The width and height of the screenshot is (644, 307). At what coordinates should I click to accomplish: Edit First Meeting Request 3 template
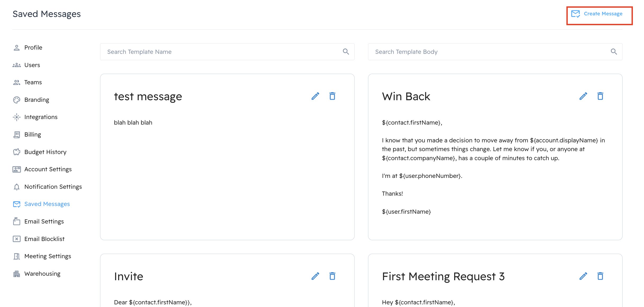click(x=583, y=276)
